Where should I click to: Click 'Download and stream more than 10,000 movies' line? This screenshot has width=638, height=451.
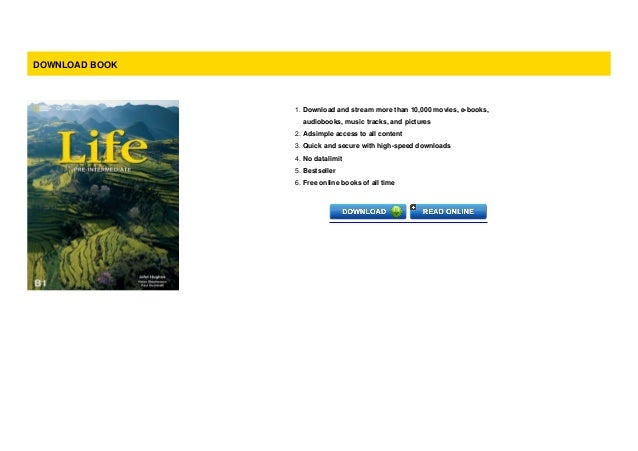(396, 109)
